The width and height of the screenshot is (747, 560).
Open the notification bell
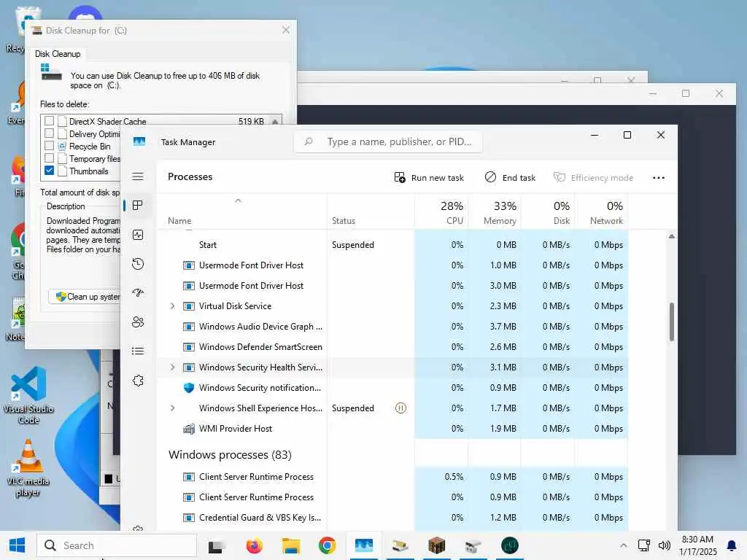tap(731, 545)
